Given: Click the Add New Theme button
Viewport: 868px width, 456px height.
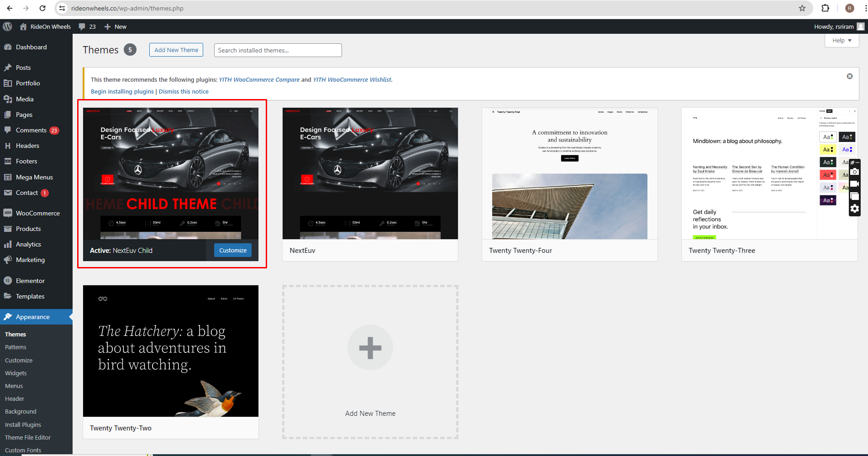Looking at the screenshot, I should coord(176,50).
